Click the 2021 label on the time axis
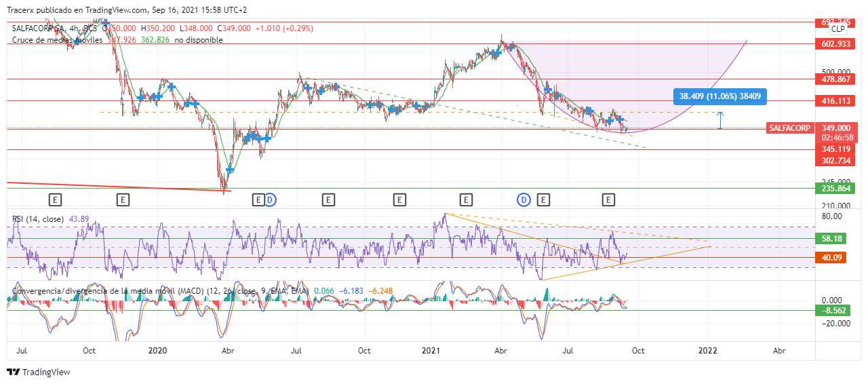Image resolution: width=868 pixels, height=384 pixels. pos(431,351)
